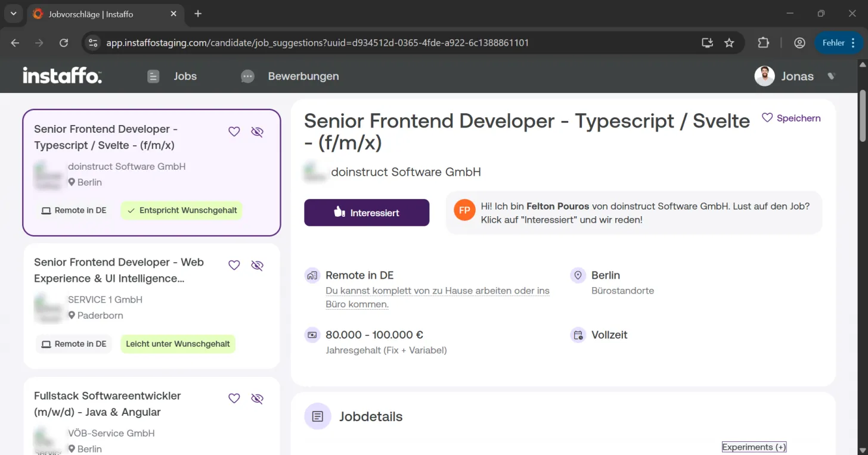Click the Vollzeit label

609,335
